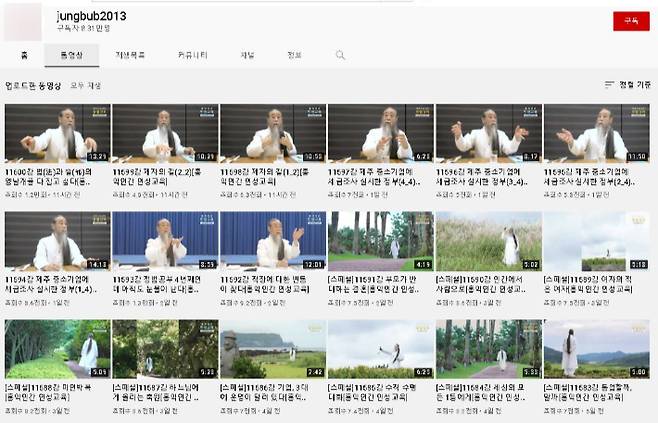
Task: Click the 11592강 video title link
Action: click(x=265, y=285)
